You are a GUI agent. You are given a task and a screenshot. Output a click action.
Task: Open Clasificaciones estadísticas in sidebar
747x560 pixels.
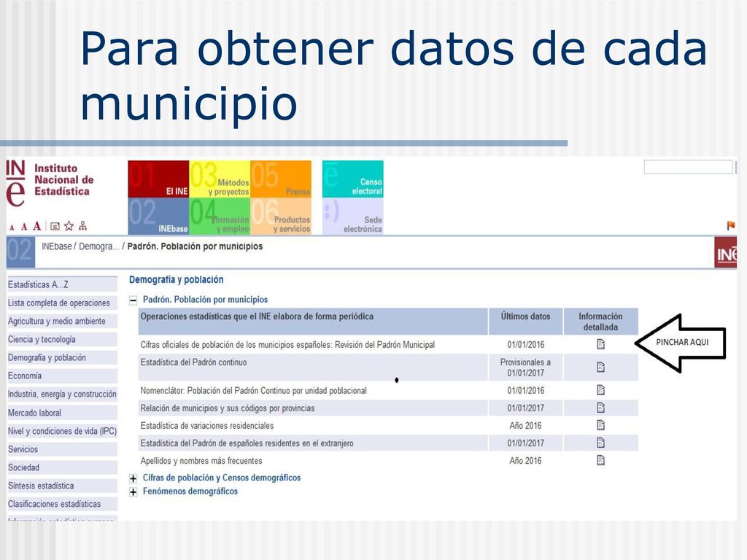(62, 504)
